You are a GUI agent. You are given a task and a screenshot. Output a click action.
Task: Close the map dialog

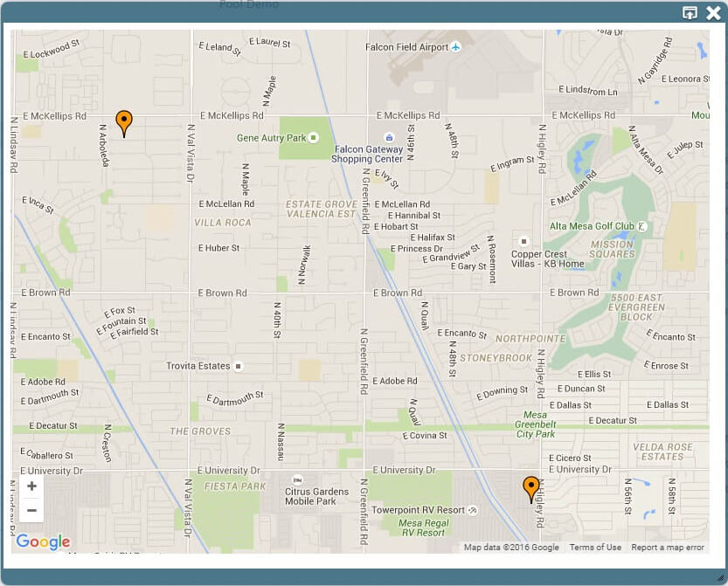point(712,13)
